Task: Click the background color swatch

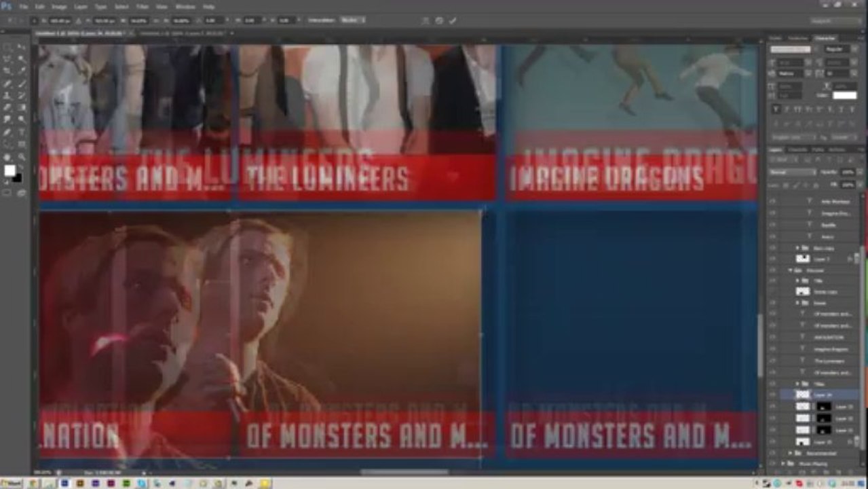Action: pos(17,177)
